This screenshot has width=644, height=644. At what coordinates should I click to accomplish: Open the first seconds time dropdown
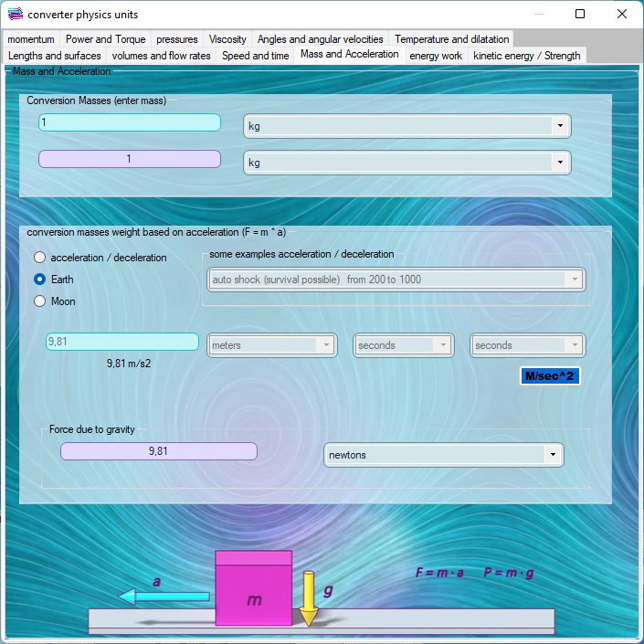[404, 345]
